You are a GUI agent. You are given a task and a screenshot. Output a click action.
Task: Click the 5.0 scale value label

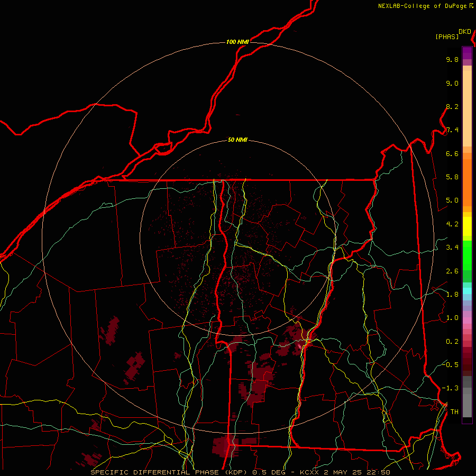click(452, 200)
